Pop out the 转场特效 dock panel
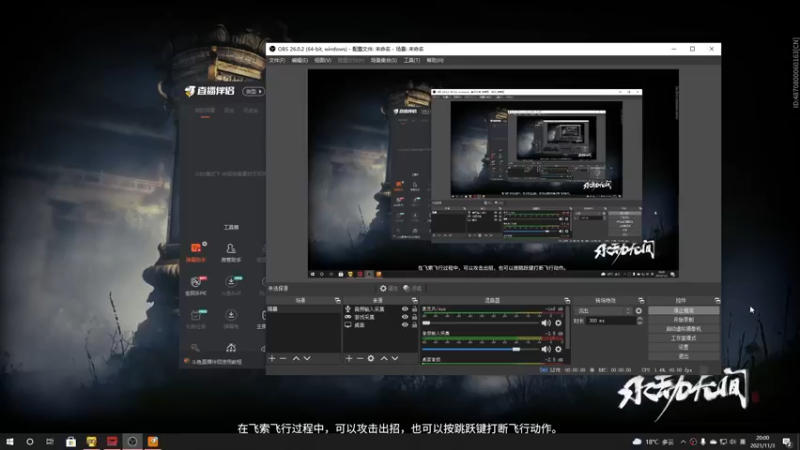Viewport: 800px width, 450px height. click(641, 301)
